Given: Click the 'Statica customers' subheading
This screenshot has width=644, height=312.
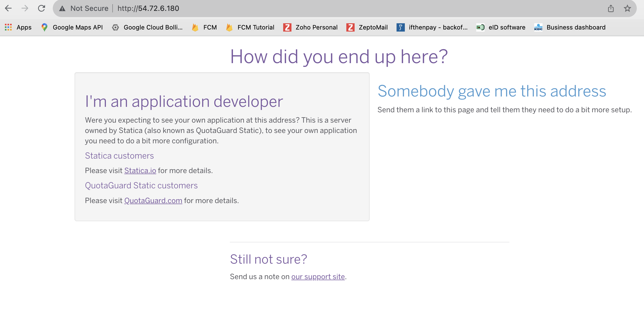Looking at the screenshot, I should [x=119, y=156].
